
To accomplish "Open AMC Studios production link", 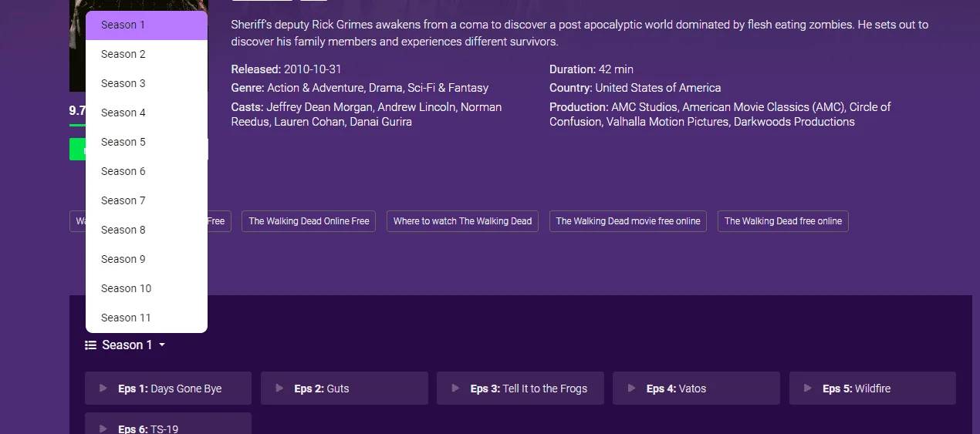I will (x=644, y=107).
